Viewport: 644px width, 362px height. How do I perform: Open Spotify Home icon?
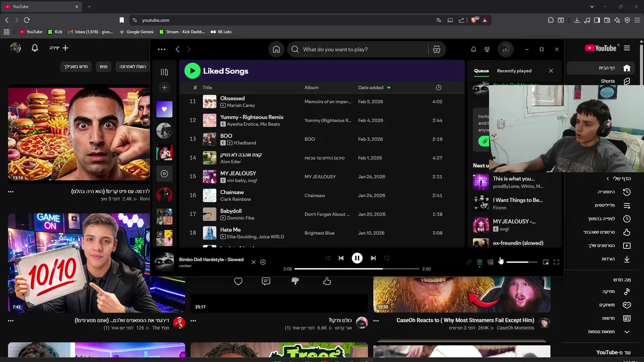click(x=276, y=49)
